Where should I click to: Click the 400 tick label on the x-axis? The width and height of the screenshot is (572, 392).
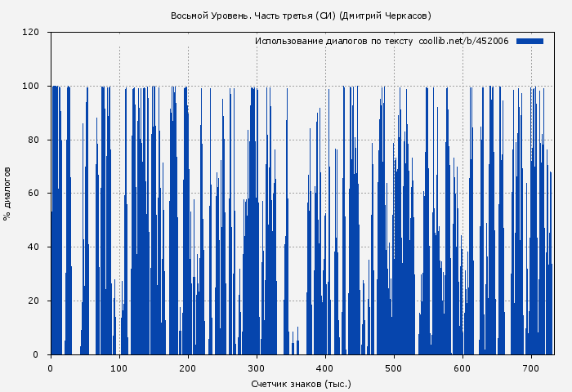(325, 367)
